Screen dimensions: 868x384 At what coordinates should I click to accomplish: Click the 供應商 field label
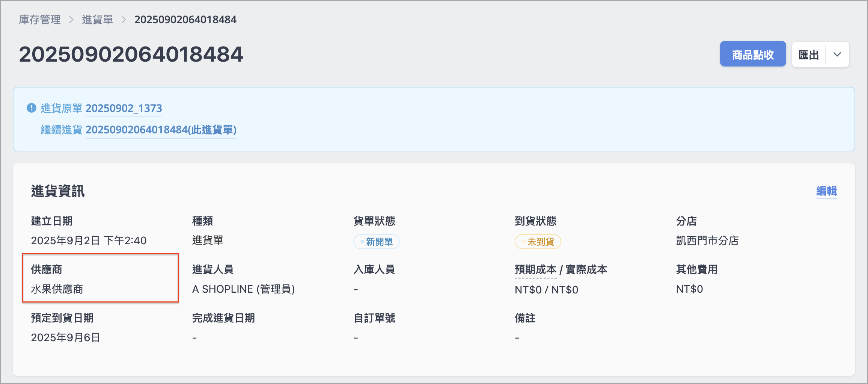pos(47,269)
